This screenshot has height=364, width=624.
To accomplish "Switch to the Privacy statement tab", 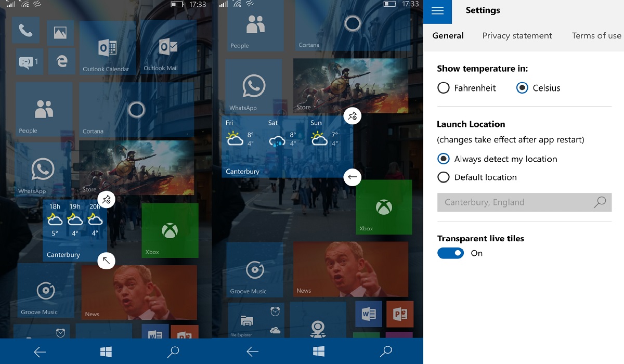I will click(517, 36).
